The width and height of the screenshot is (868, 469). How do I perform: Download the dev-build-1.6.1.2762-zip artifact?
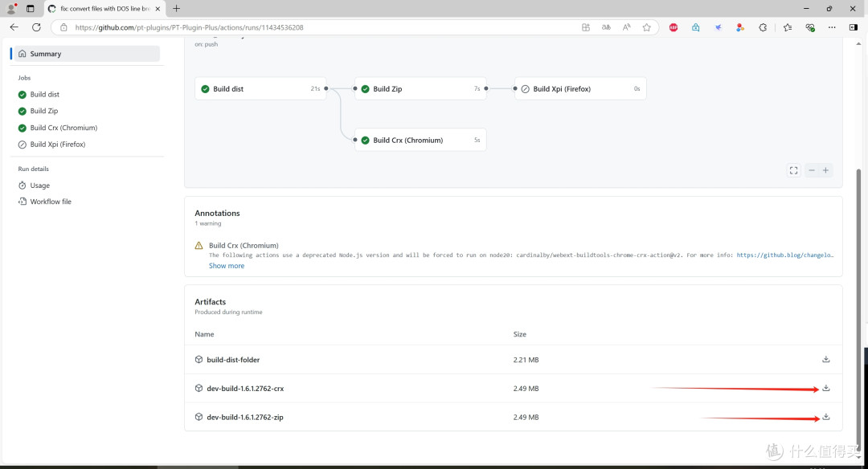[825, 418]
